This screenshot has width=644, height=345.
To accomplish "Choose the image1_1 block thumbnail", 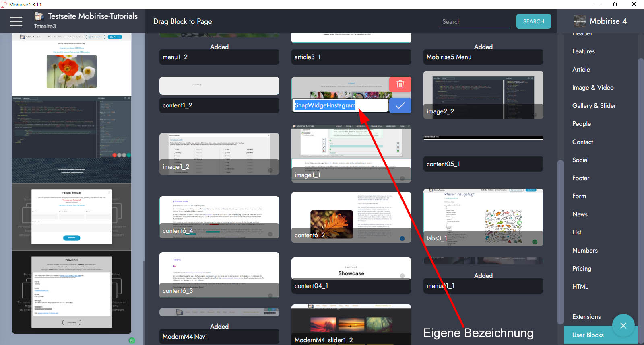I will point(351,154).
